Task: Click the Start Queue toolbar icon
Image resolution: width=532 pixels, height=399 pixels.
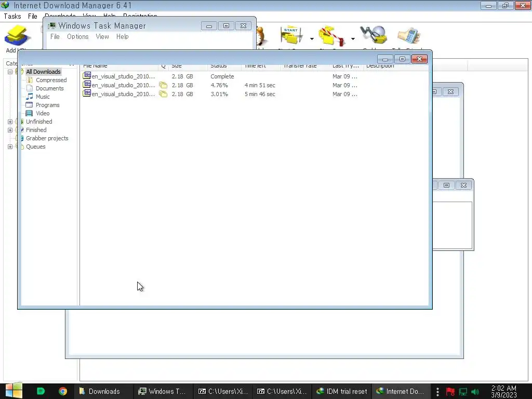Action: coord(291,35)
